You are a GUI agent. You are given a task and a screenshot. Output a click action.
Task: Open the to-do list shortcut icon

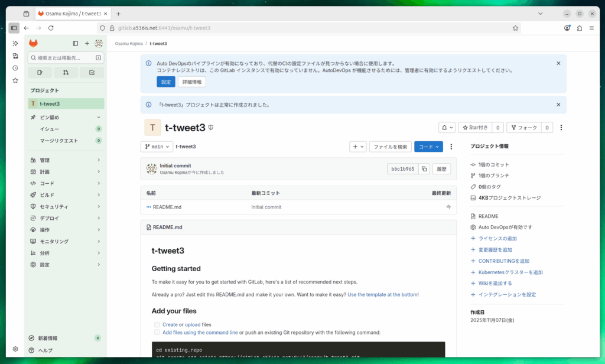[x=92, y=73]
